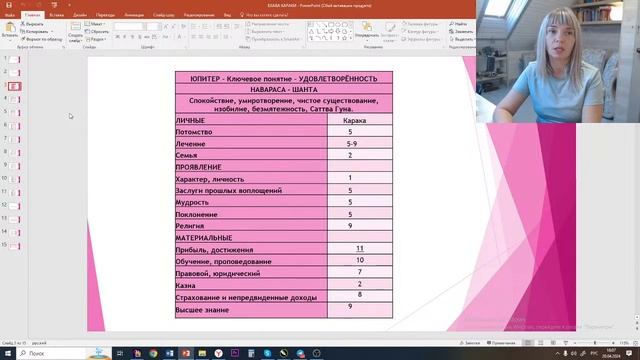Click Select (Выделить) in editing group
This screenshot has width=640, height=360.
click(x=461, y=39)
